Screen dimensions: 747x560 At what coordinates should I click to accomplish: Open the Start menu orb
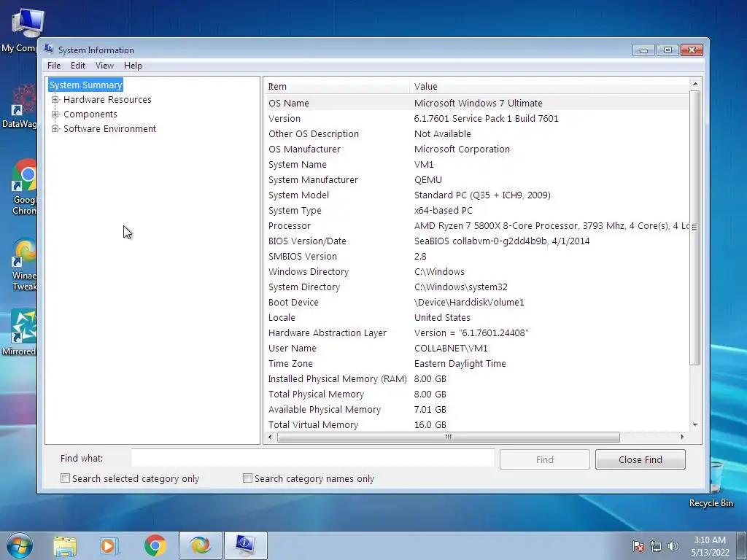point(20,545)
